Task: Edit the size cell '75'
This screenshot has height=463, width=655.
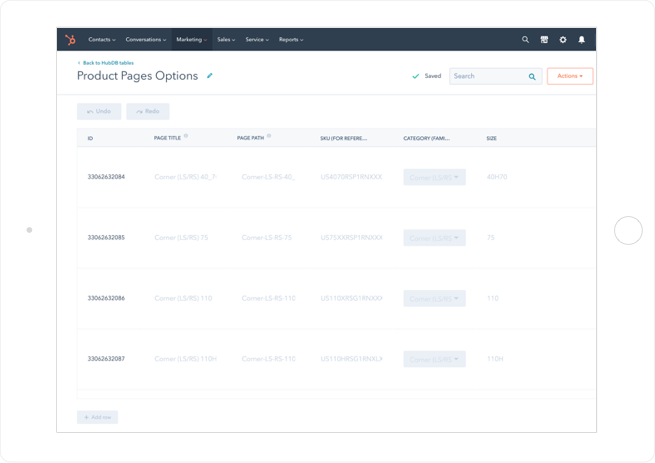Action: [x=490, y=237]
